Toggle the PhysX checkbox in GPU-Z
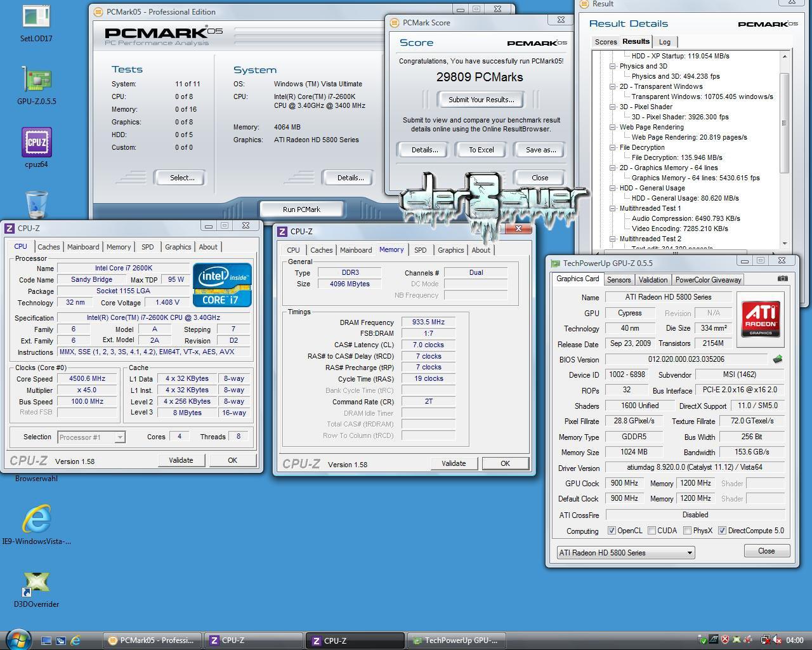The image size is (812, 650). [687, 531]
